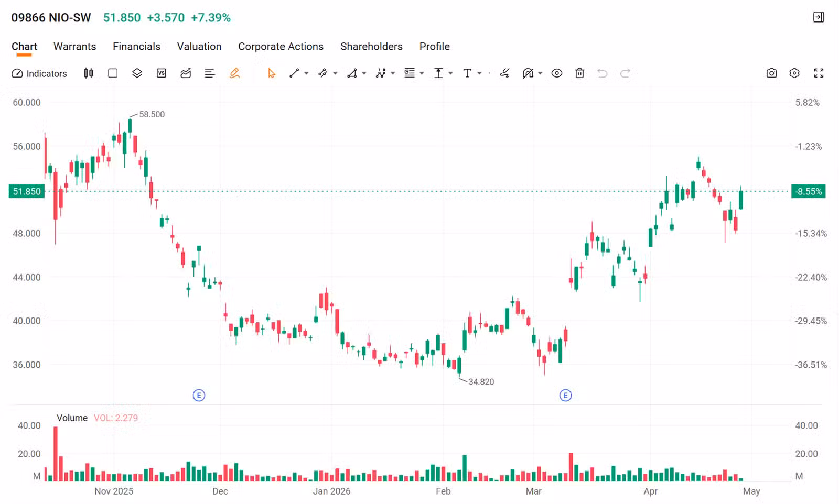839x504 pixels.
Task: Open the stock comparison VS tool
Action: pos(162,73)
